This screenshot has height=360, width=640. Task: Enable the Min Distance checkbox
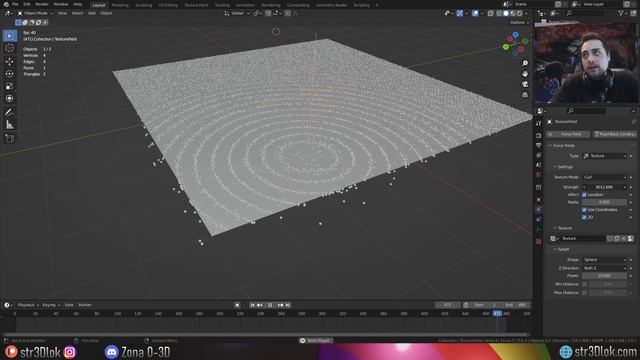[584, 284]
